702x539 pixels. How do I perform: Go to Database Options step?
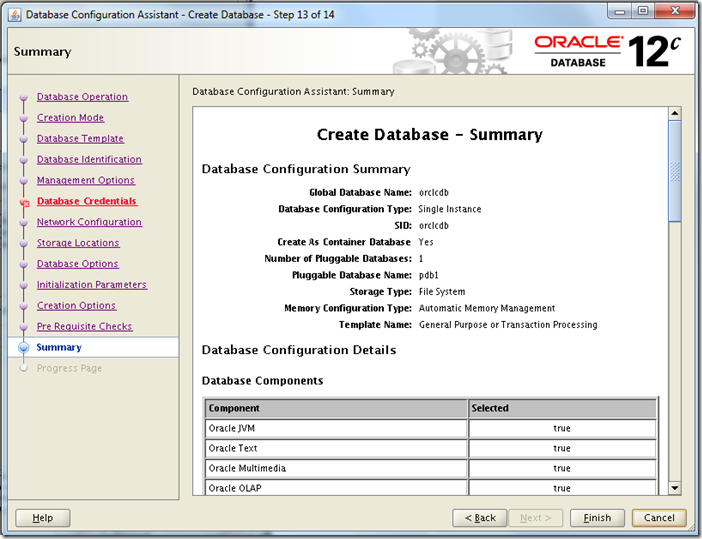77,264
